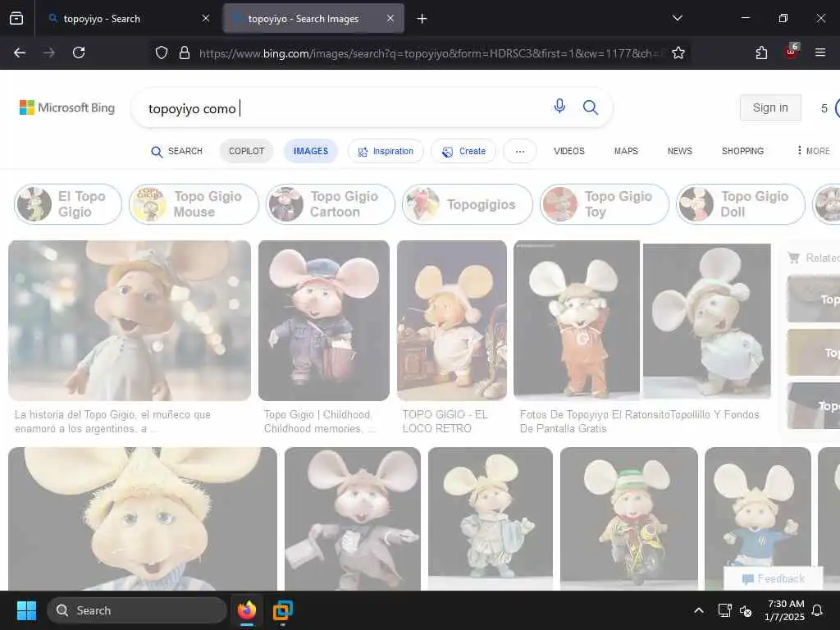Open the SHOPPING tab
Viewport: 840px width, 630px height.
point(742,151)
